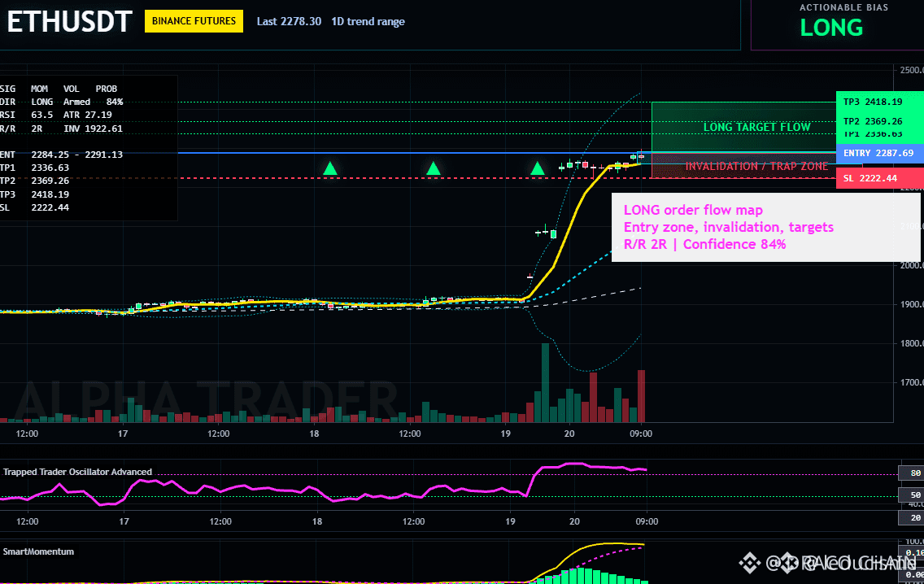Click the last red volume bar at 09:00
Screen dimensions: 924x584
[641, 396]
